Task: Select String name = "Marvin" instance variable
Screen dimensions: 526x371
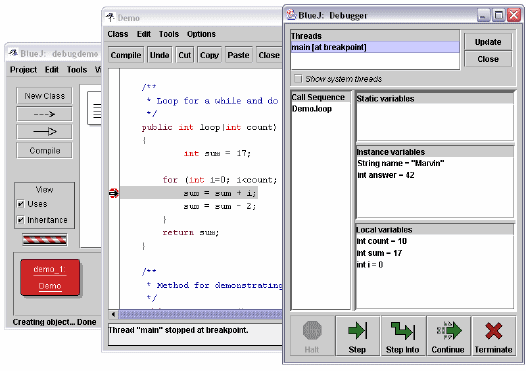Action: tap(401, 163)
